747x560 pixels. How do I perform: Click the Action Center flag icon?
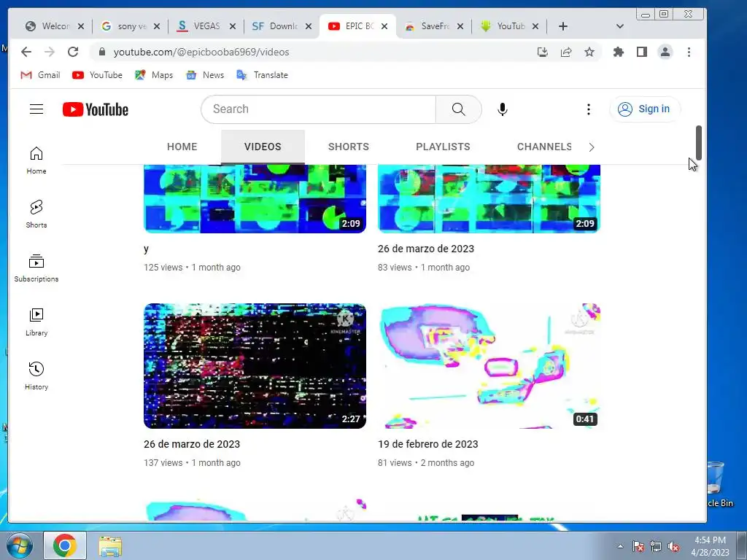coord(638,547)
